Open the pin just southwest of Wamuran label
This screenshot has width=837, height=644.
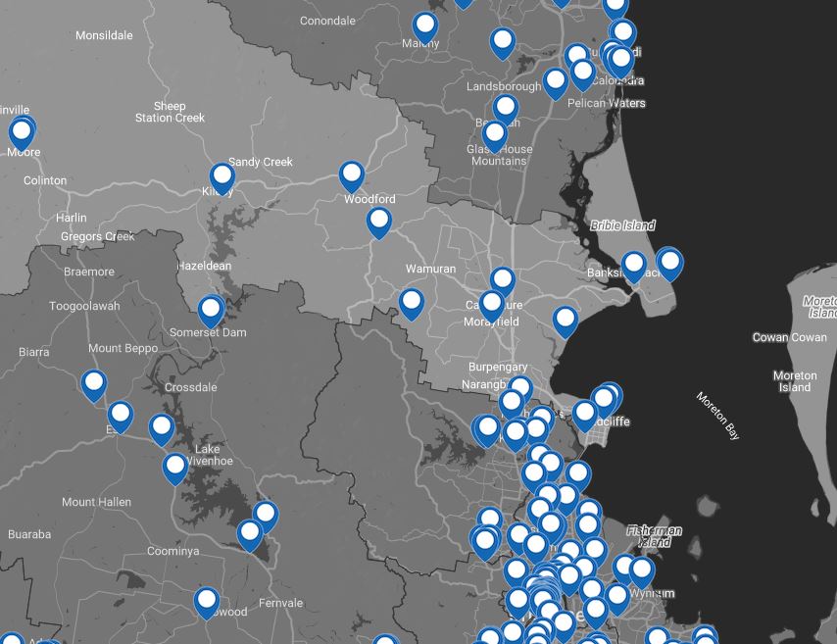pos(412,305)
